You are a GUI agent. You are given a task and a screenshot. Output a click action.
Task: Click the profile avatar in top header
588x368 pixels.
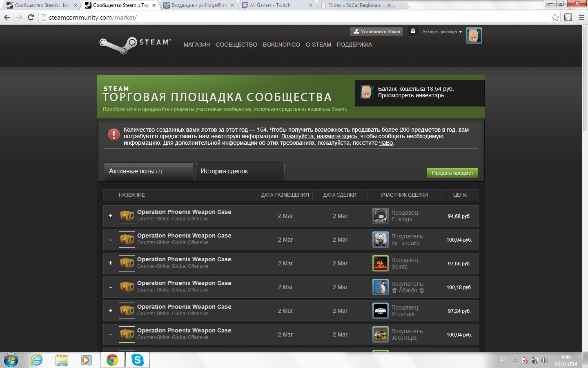pos(474,36)
